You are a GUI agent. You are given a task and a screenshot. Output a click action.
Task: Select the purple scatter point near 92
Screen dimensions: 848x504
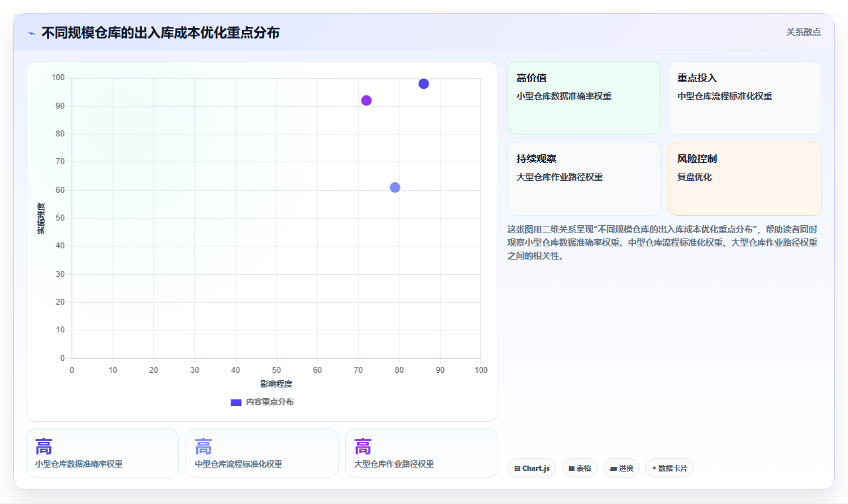[x=366, y=101]
